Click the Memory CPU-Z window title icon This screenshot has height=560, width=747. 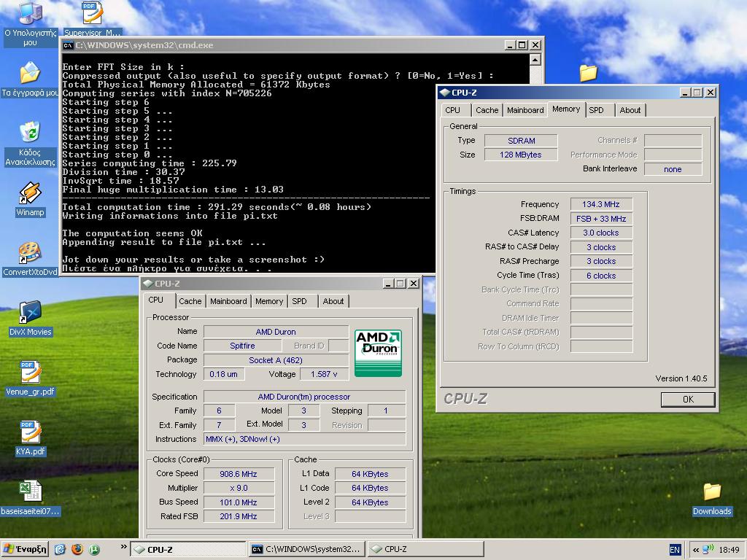tap(444, 93)
